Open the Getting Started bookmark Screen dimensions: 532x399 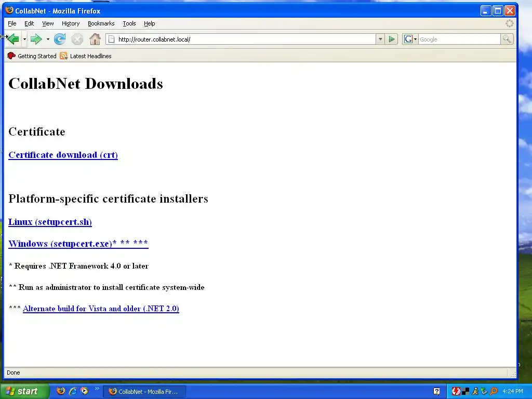coord(32,56)
